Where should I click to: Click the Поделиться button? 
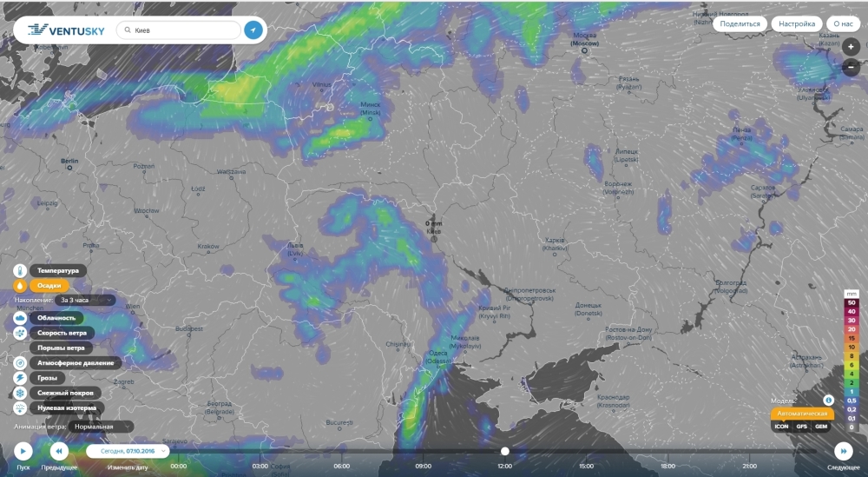click(740, 24)
